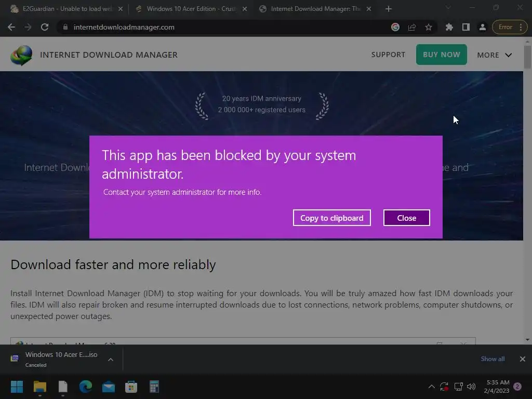Click the blank document taskbar icon

63,387
